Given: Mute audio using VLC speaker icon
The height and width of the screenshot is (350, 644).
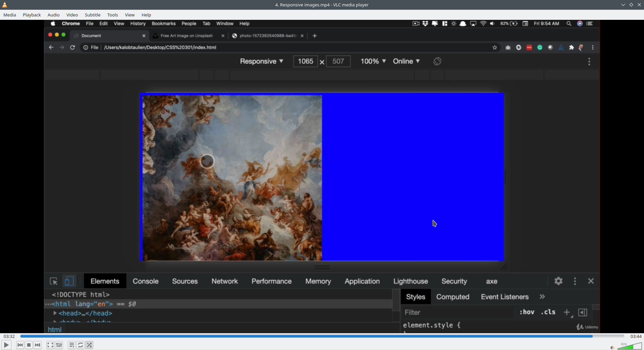Looking at the screenshot, I should (612, 347).
